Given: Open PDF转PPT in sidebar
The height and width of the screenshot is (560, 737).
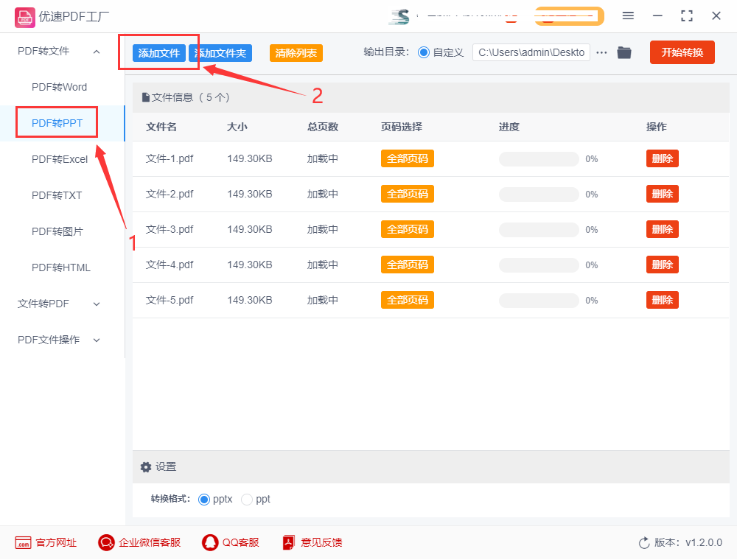Looking at the screenshot, I should pos(57,123).
